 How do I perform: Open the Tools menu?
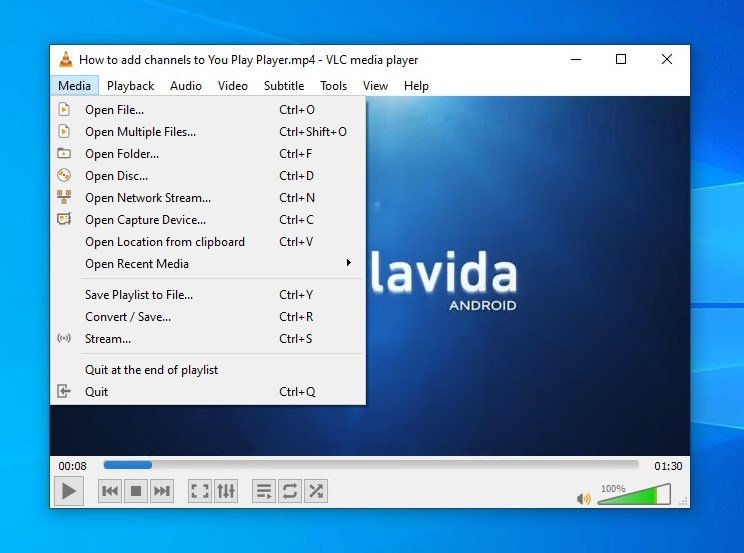[x=334, y=86]
